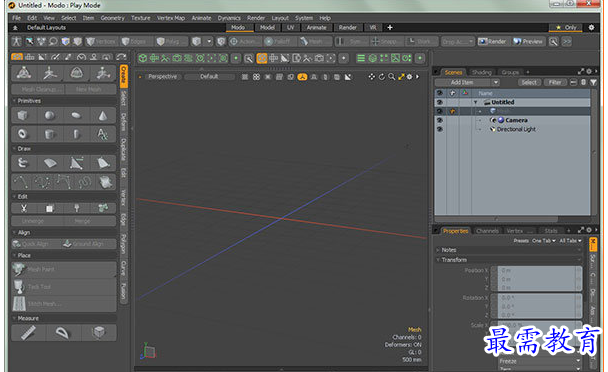Image resolution: width=608 pixels, height=372 pixels.
Task: Open the Perspective view type selector
Action: coord(162,77)
